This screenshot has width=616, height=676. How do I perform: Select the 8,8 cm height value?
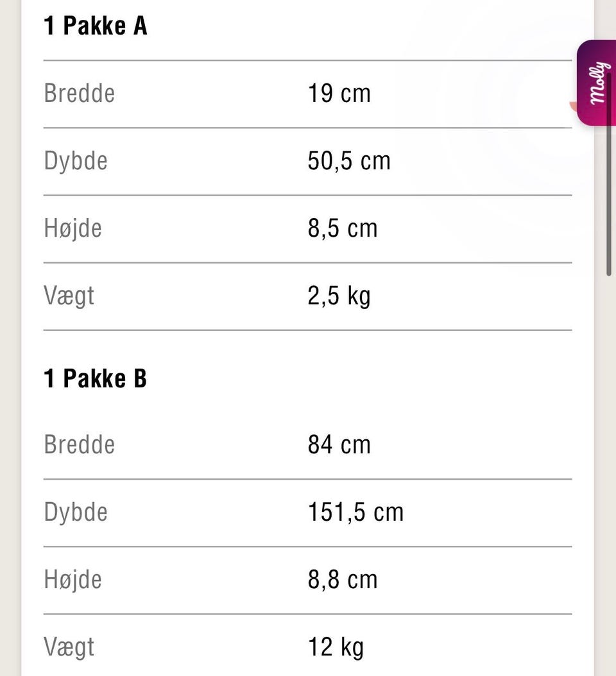tap(343, 579)
